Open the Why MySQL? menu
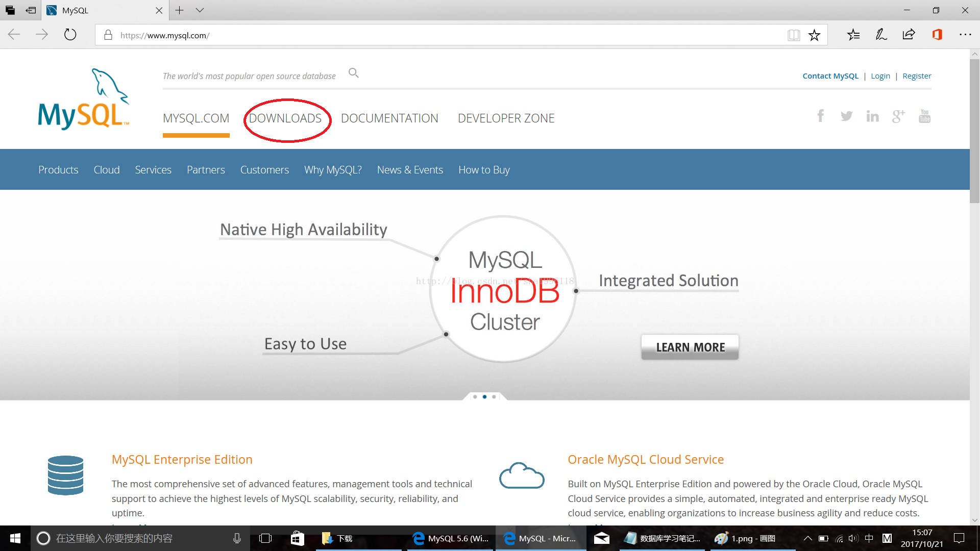 coord(333,170)
